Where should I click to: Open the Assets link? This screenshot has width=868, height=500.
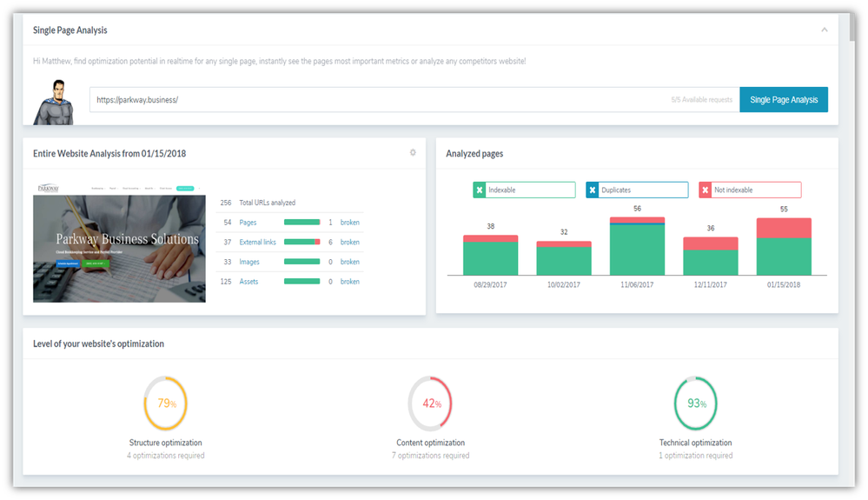248,281
